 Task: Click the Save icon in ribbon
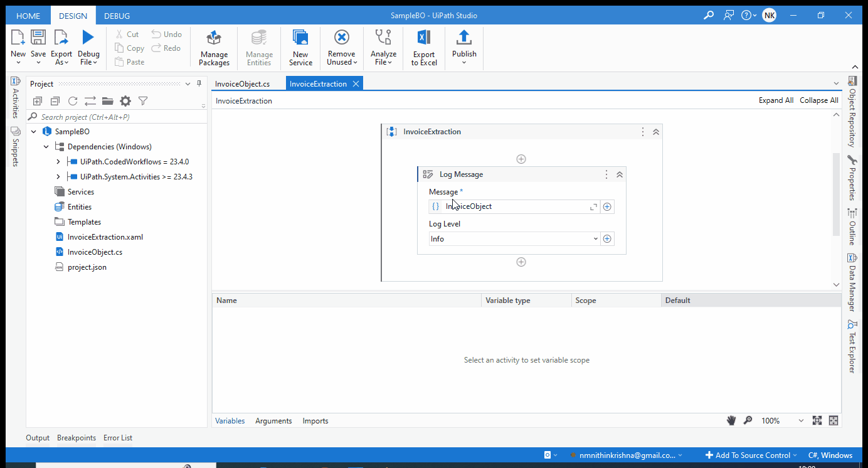point(38,38)
